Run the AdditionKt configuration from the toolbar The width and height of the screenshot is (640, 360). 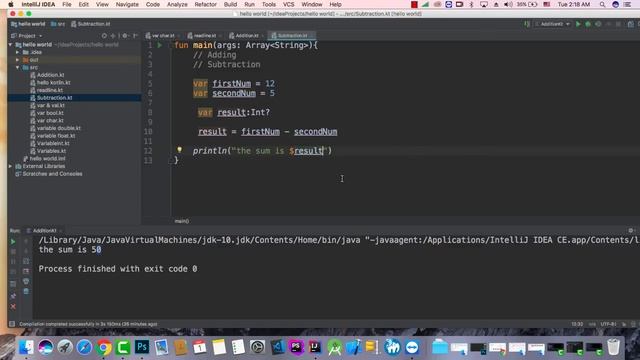click(x=578, y=24)
